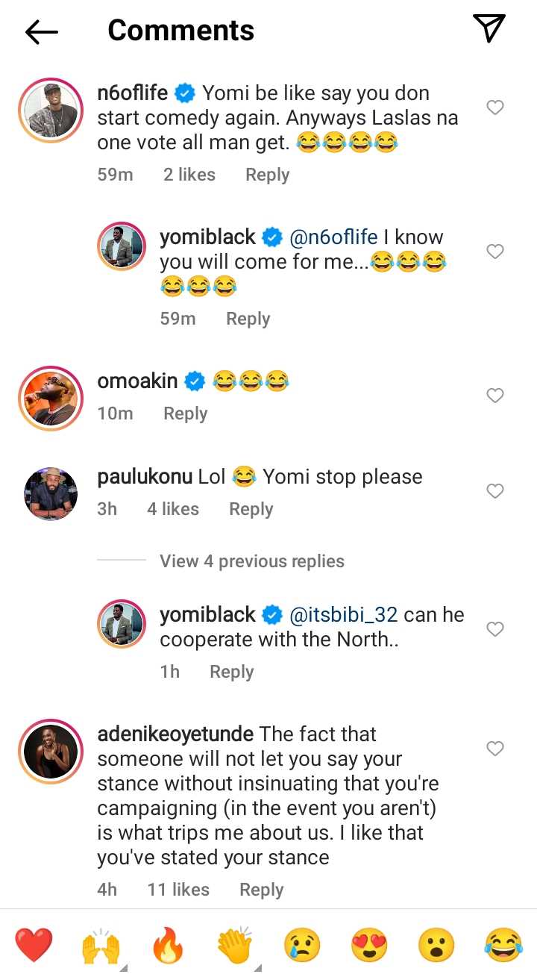The image size is (537, 980).
Task: Reply to adenikeoyetunde's comment
Action: click(261, 890)
